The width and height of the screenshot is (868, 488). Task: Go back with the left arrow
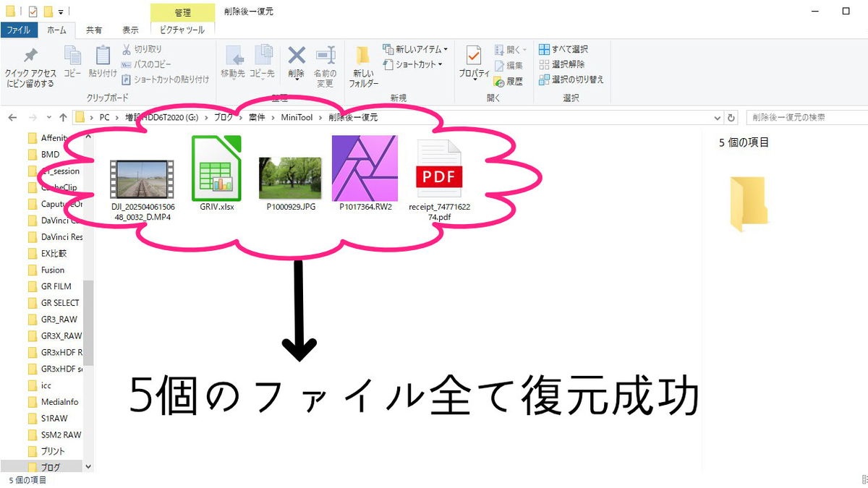[x=13, y=117]
